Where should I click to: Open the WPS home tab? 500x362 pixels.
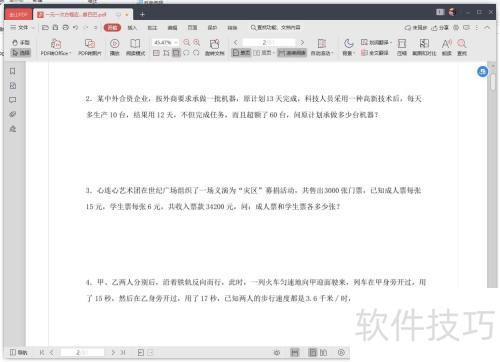pos(19,14)
